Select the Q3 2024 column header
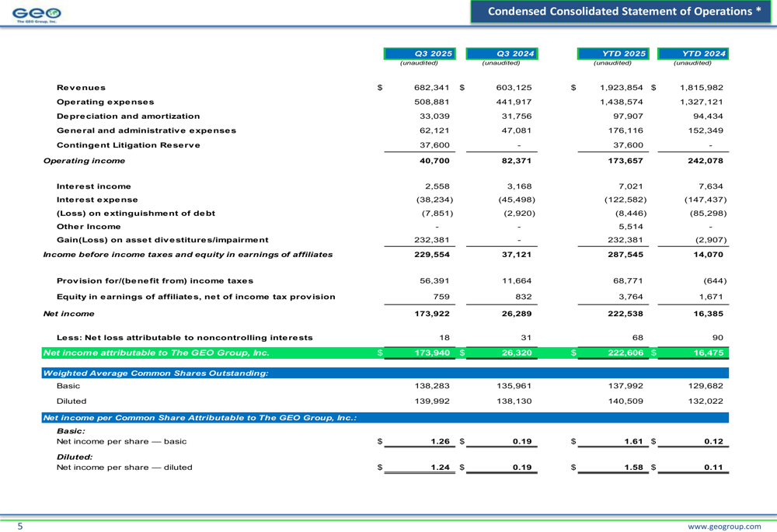777x532 pixels. tap(503, 53)
